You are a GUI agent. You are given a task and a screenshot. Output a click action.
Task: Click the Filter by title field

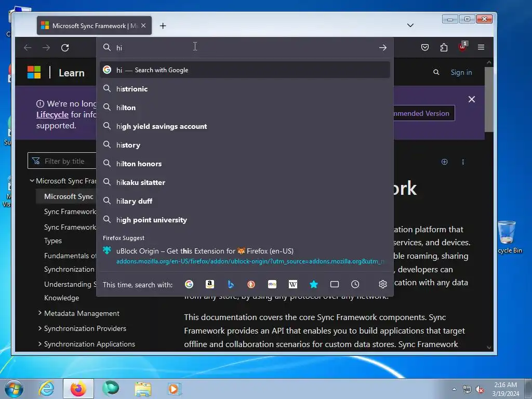62,161
